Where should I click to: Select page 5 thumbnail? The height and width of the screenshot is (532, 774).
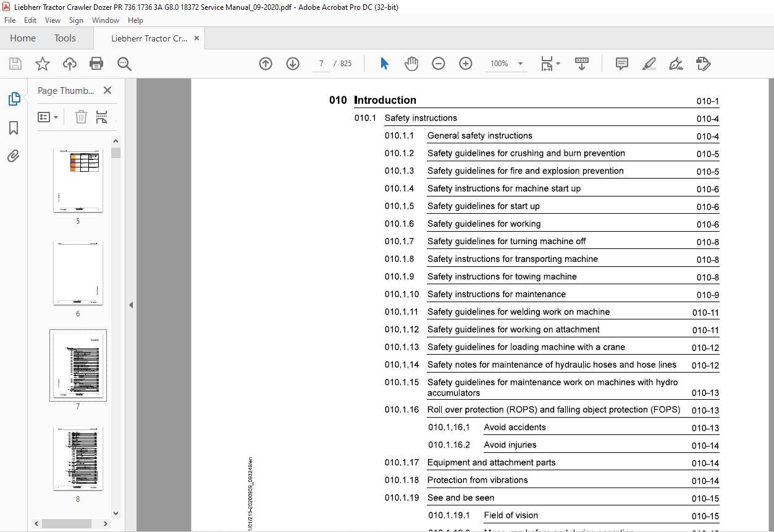(78, 180)
